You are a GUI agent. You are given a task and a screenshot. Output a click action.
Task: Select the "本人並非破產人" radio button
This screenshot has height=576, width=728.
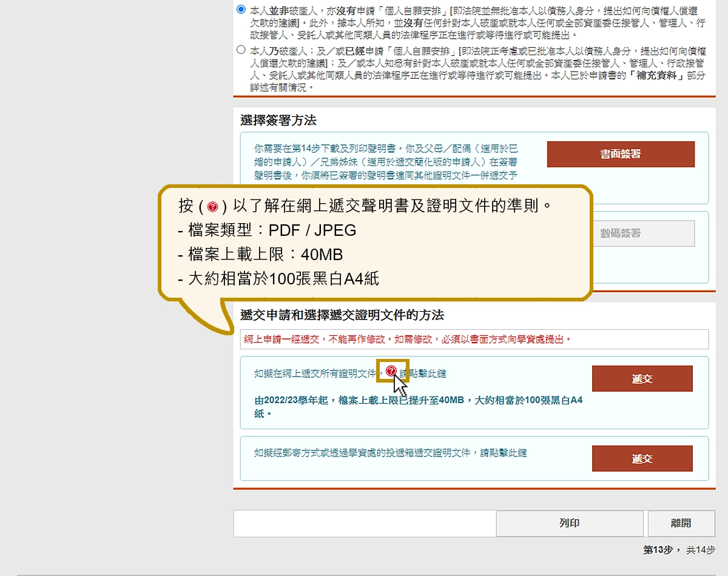(x=241, y=10)
